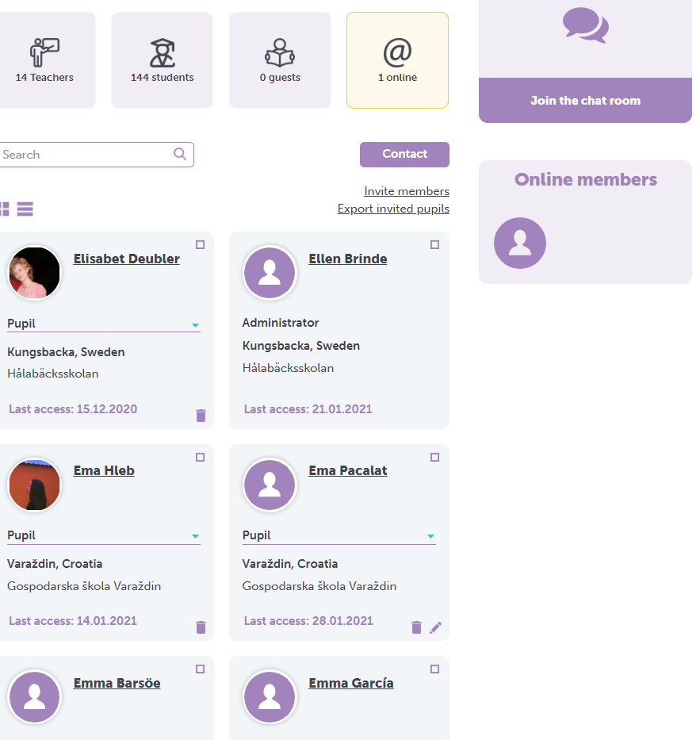Open Elisabet Deubler's profile name link
Image resolution: width=700 pixels, height=740 pixels.
click(x=126, y=259)
